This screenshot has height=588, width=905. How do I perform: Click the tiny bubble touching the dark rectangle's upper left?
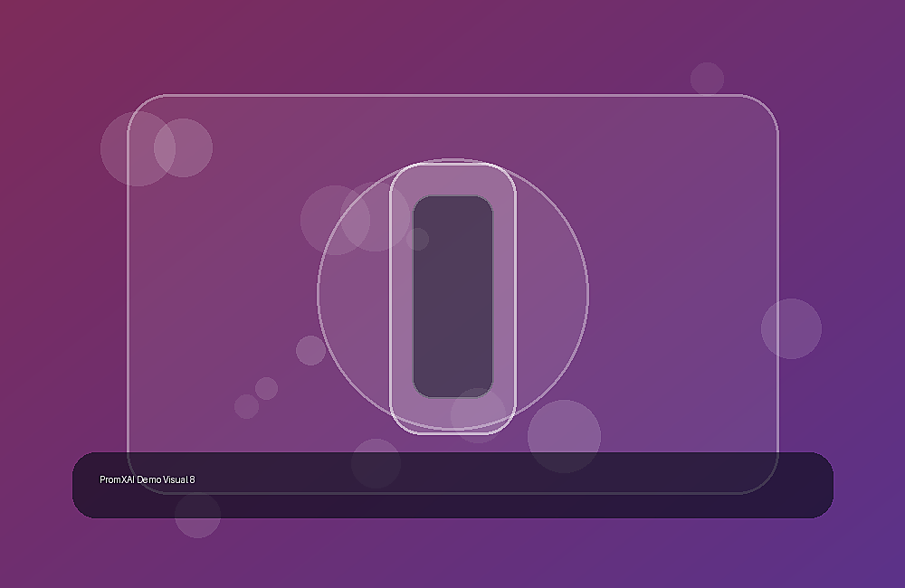[x=417, y=239]
